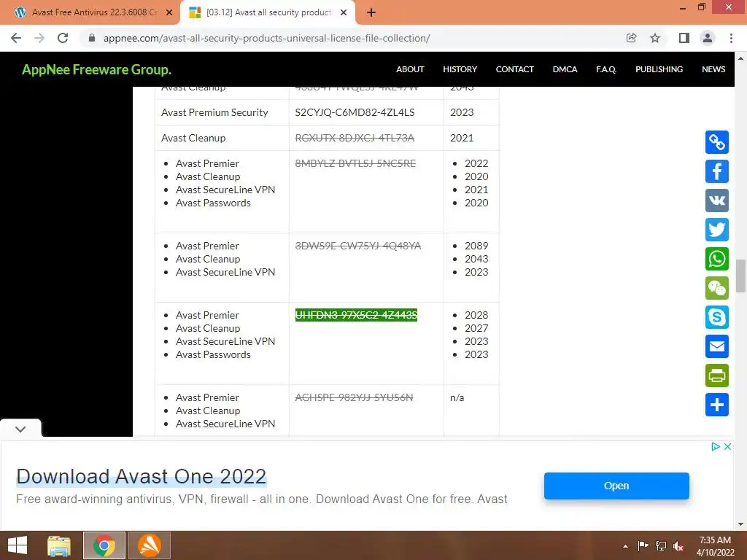This screenshot has height=560, width=747.
Task: Share the page on Facebook
Action: pos(717,171)
